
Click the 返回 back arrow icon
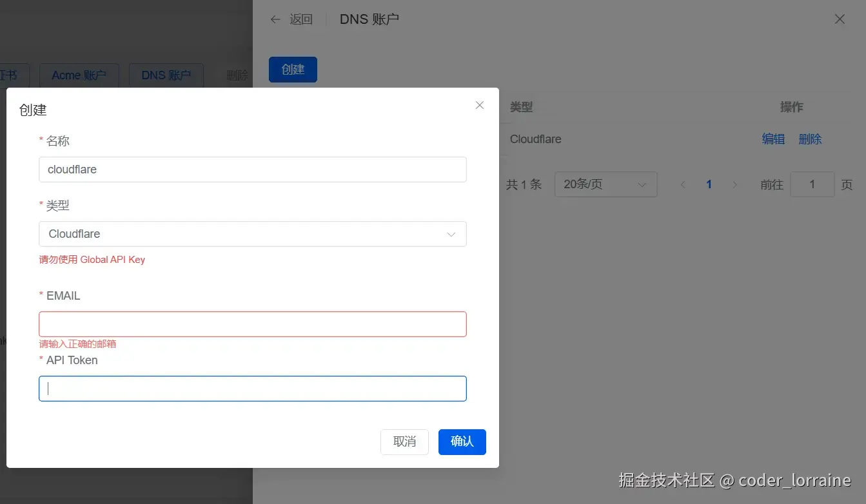(275, 19)
